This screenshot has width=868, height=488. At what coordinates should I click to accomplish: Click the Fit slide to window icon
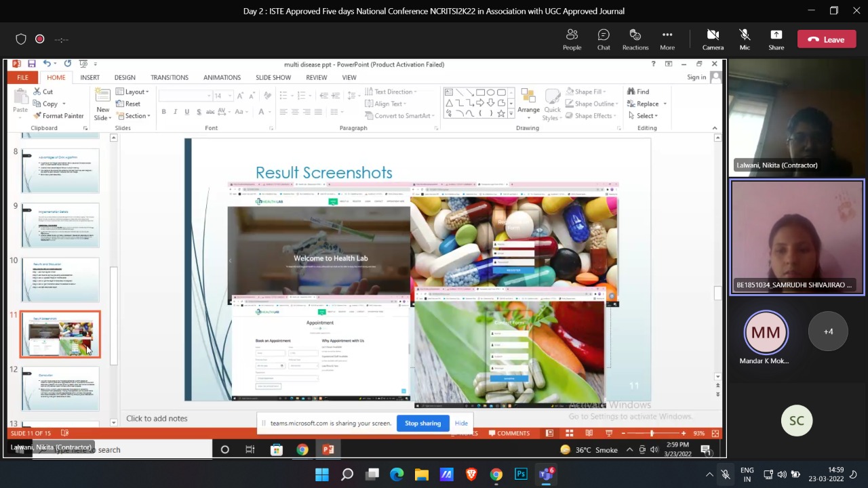coord(714,433)
